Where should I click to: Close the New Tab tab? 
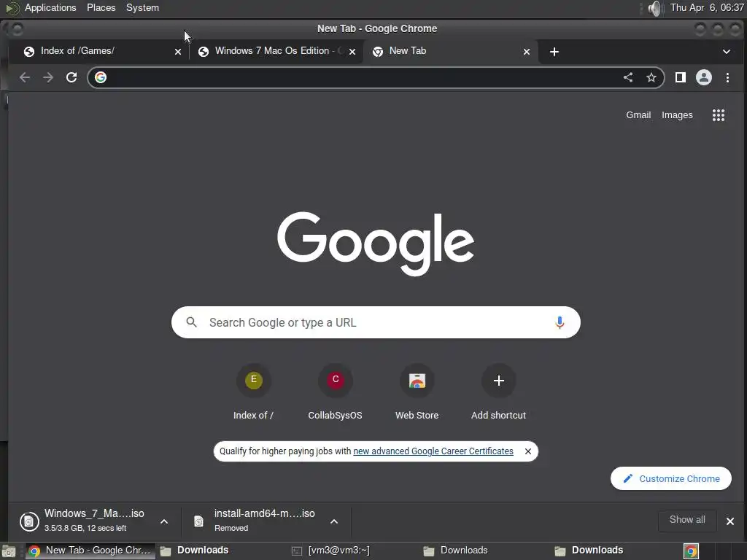(x=527, y=52)
